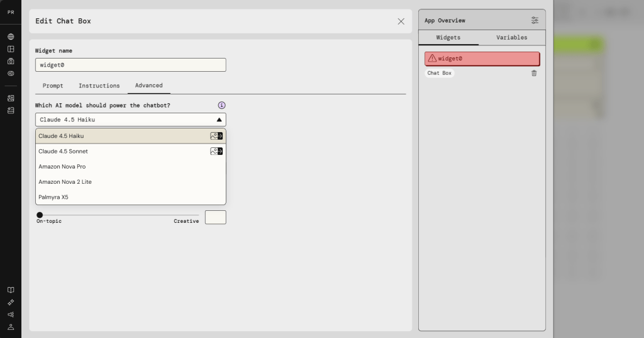Click the camera icon in left sidebar
This screenshot has width=644, height=338.
(11, 61)
